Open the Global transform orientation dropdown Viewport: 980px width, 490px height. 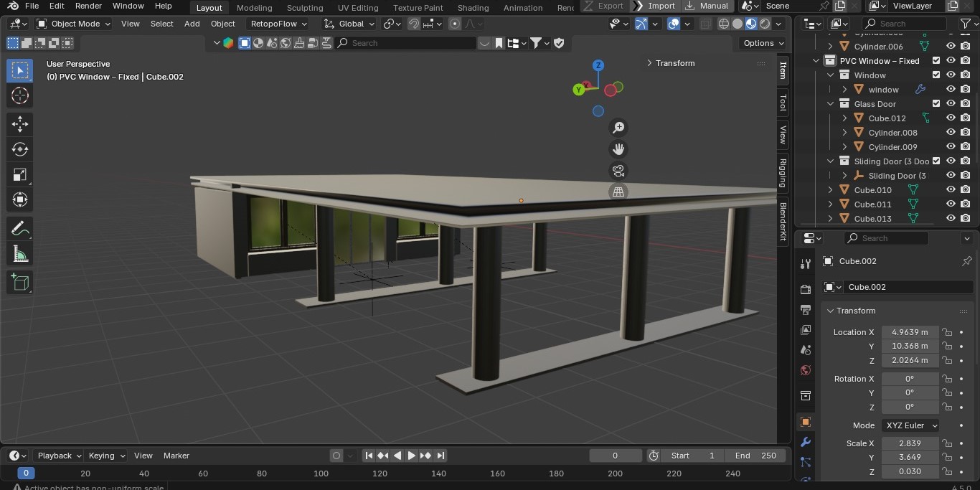click(349, 24)
